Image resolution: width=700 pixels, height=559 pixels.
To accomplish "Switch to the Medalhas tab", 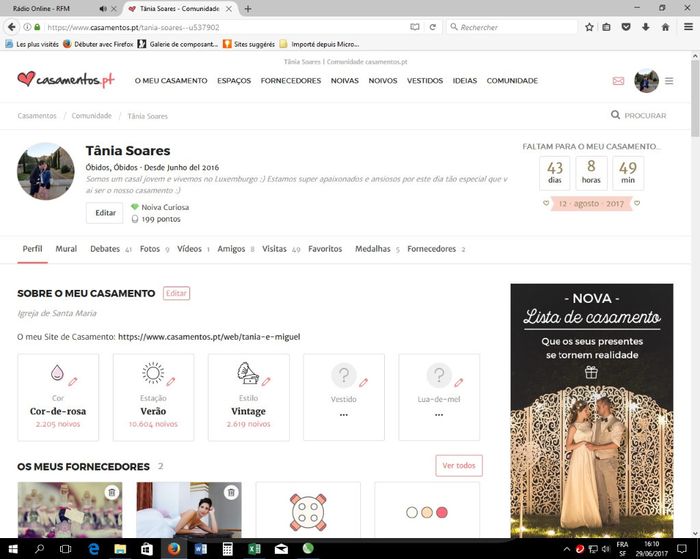I will 372,249.
